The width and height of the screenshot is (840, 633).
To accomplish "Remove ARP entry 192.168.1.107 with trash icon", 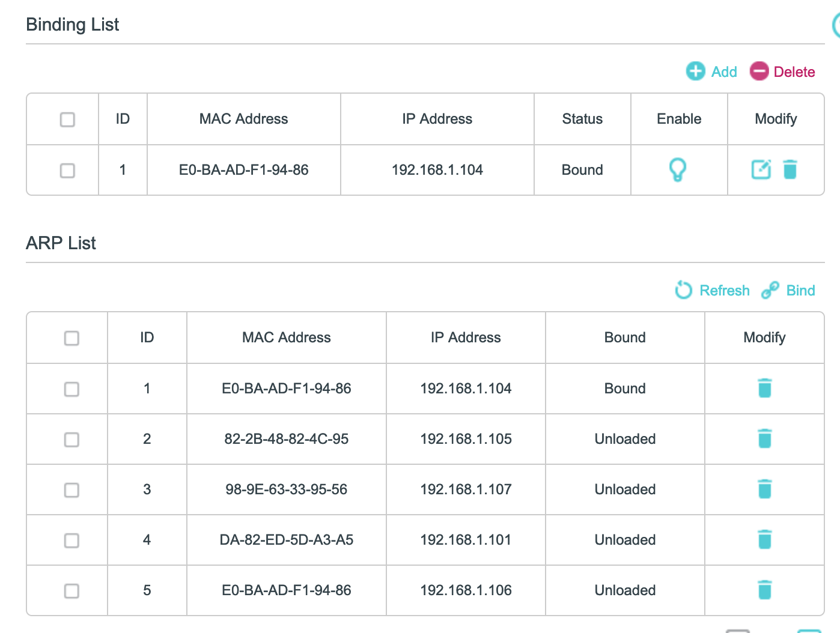I will click(764, 489).
